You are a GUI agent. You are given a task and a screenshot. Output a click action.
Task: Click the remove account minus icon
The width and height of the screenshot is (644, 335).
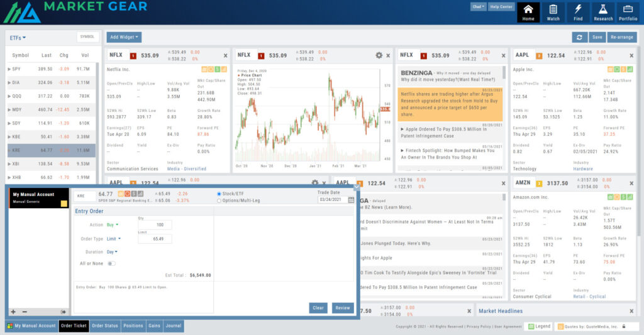[x=25, y=312]
